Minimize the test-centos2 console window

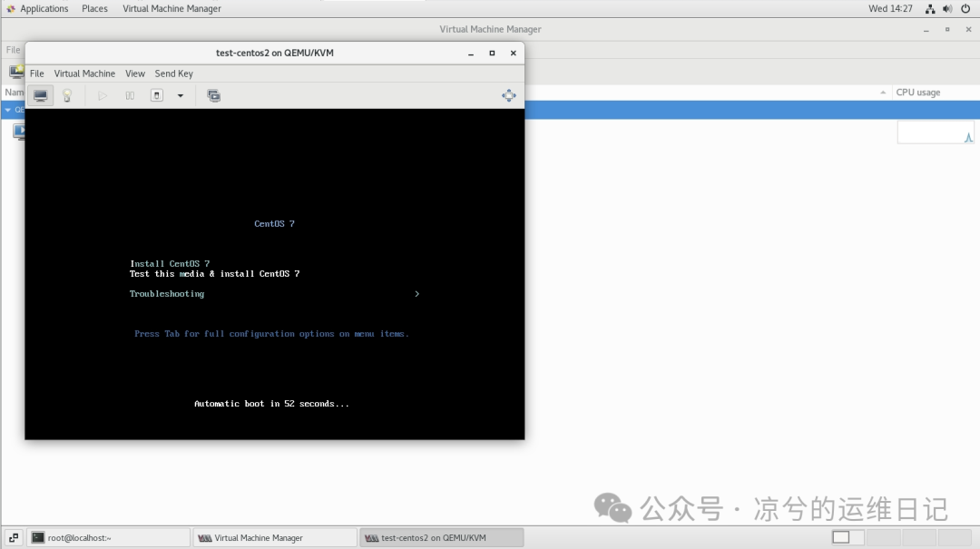point(471,54)
